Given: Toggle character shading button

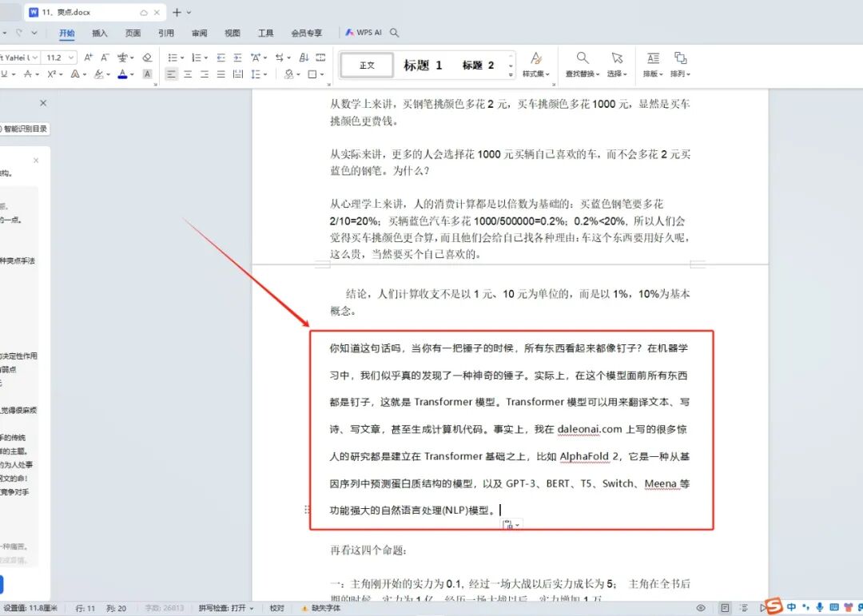Looking at the screenshot, I should (x=148, y=74).
